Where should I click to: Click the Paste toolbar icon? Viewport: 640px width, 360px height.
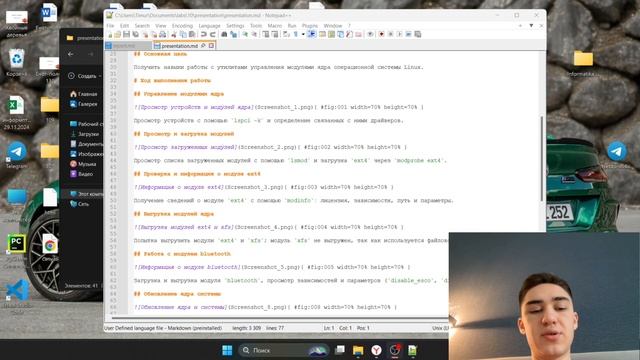click(192, 34)
